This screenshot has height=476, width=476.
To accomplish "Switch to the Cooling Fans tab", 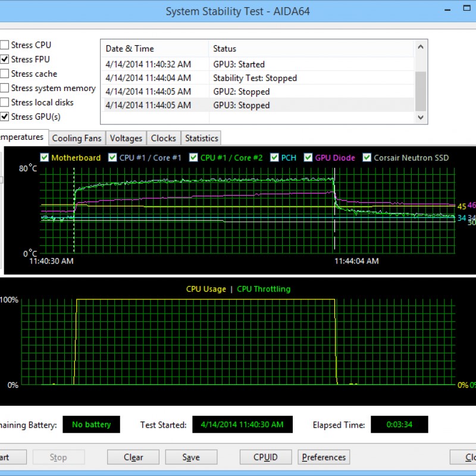I will (x=77, y=138).
